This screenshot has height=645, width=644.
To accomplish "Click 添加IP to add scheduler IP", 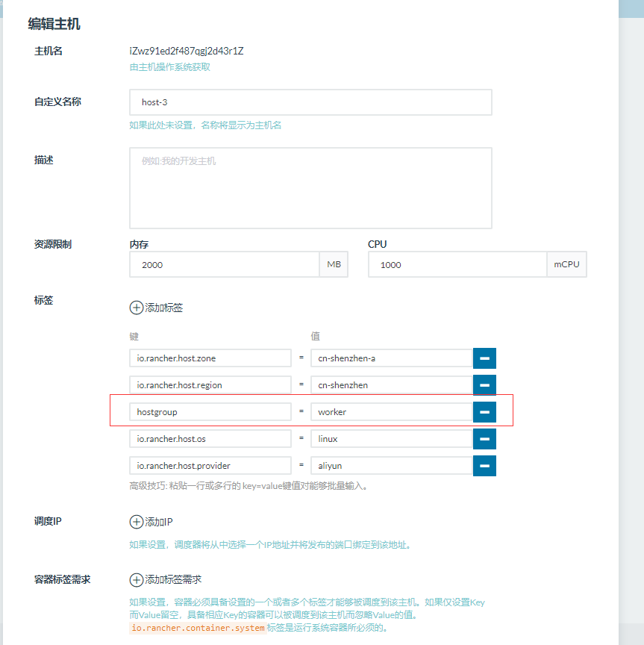I will pos(151,522).
